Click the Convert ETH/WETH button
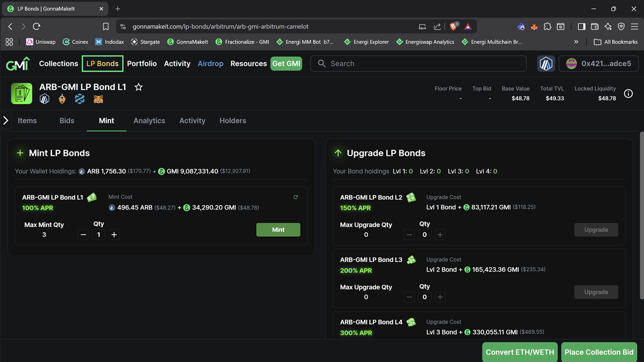The width and height of the screenshot is (644, 362). click(520, 352)
